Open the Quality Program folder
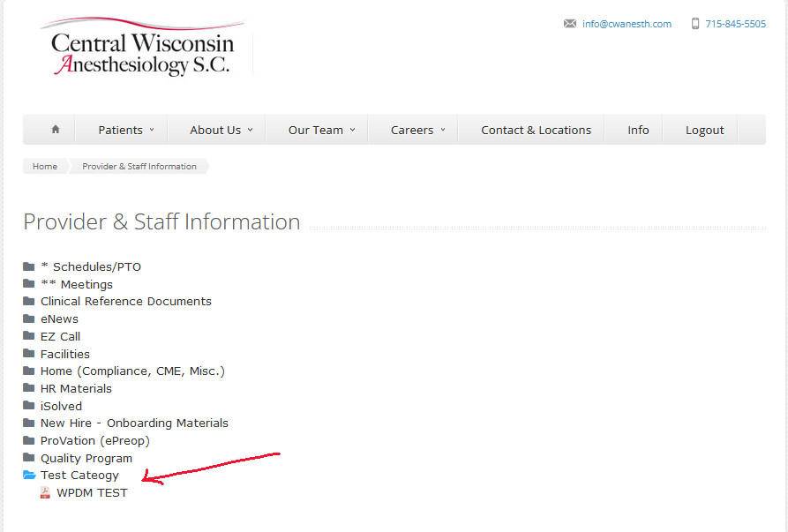This screenshot has height=532, width=788. [86, 459]
